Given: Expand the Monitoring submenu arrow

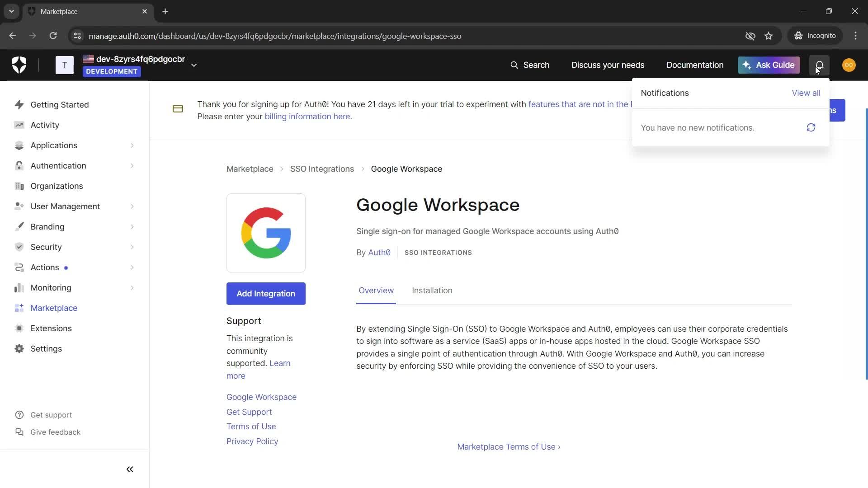Looking at the screenshot, I should click(x=132, y=288).
